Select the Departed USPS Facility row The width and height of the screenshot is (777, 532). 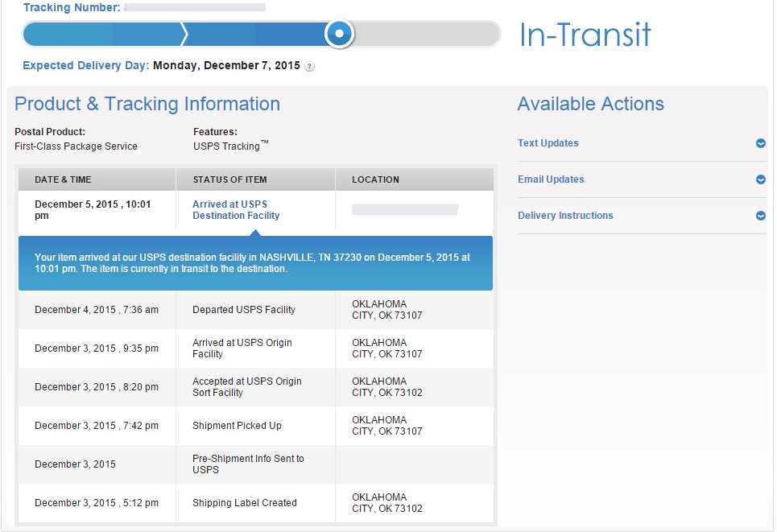[256, 310]
